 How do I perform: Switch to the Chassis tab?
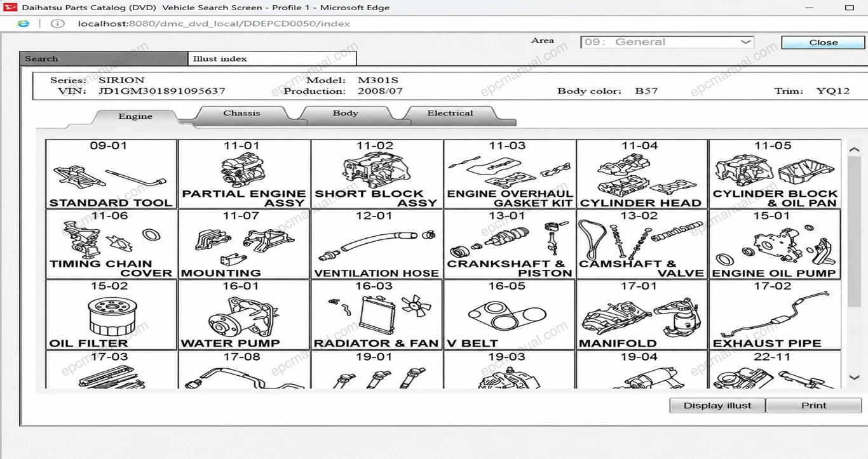tap(241, 114)
